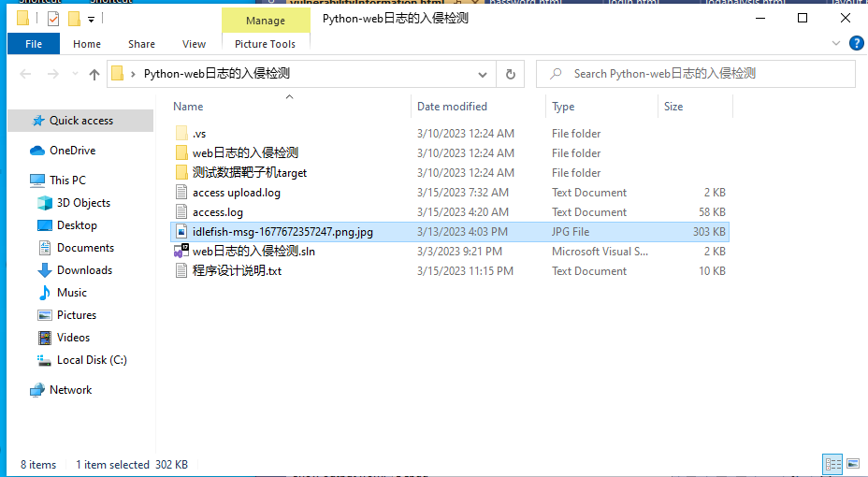Click the Properties quick access toolbar icon
Screen dimensions: 868x477
53,19
